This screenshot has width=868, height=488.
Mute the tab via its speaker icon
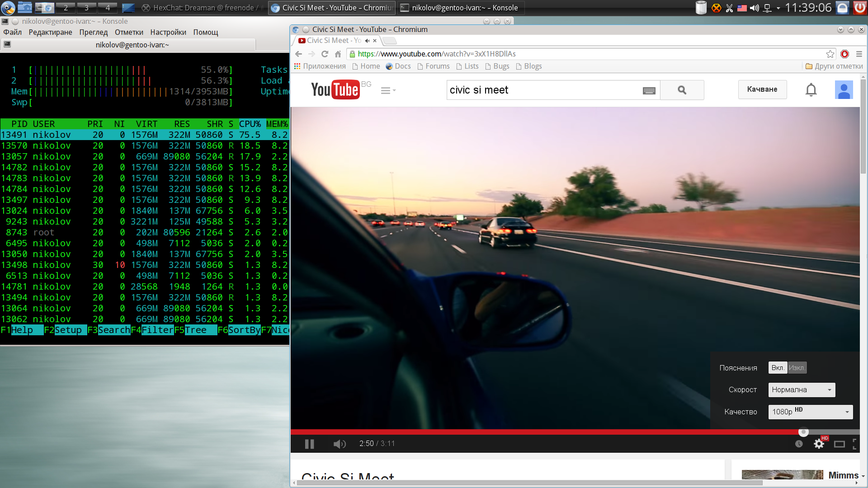pyautogui.click(x=367, y=41)
